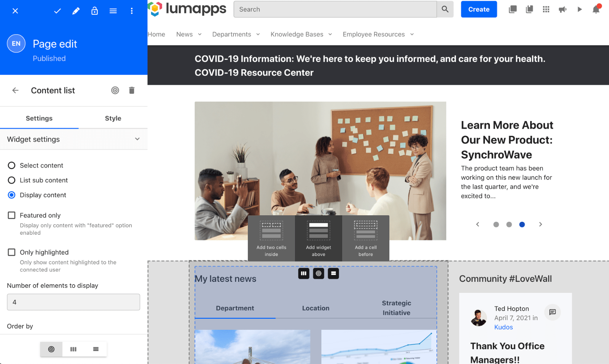This screenshot has height=364, width=609.
Task: Click the pencil edit icon in header
Action: [76, 11]
